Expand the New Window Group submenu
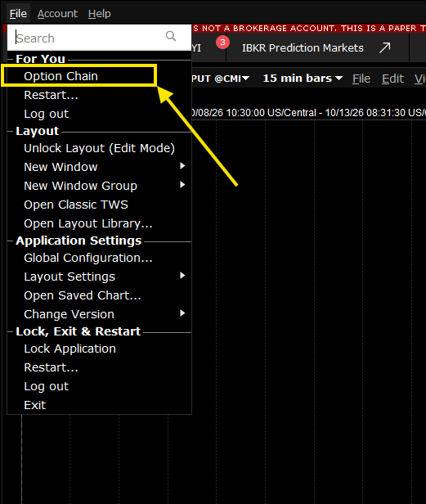 pos(99,186)
